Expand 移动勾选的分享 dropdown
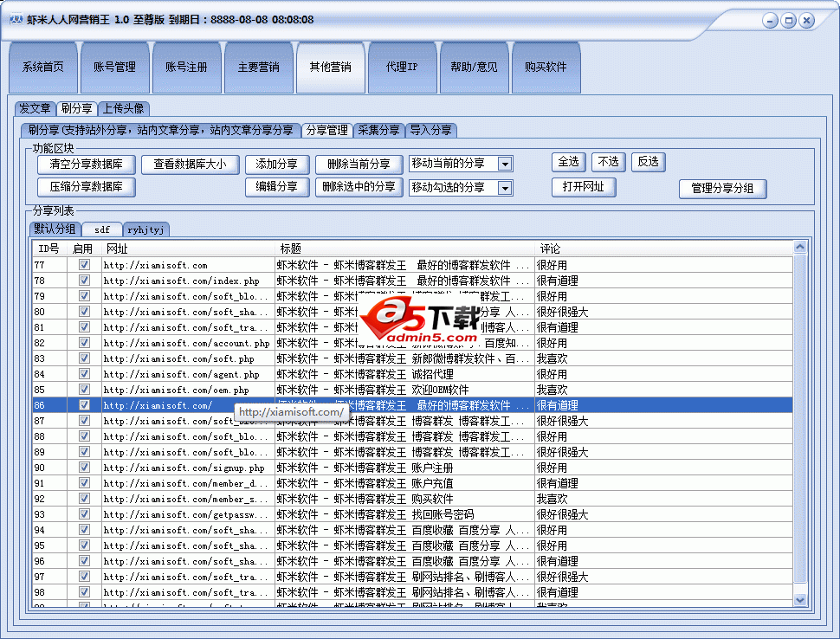Viewport: 840px width, 639px height. pos(505,188)
